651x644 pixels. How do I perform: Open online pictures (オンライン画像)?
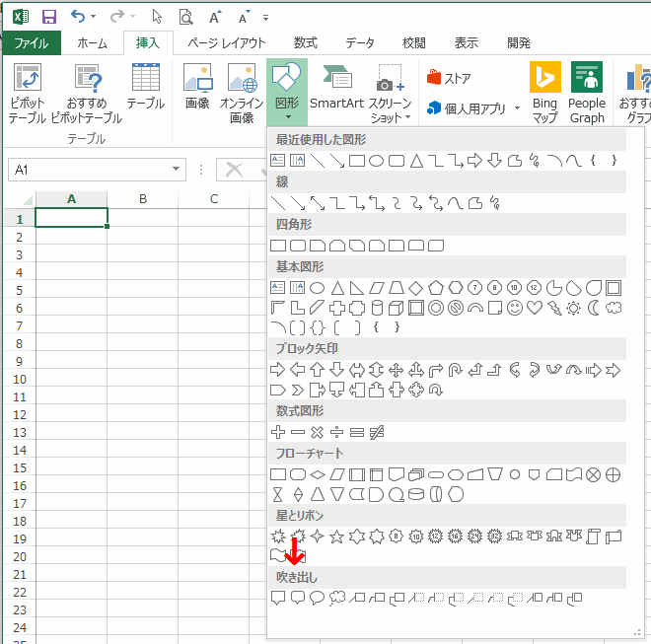click(x=242, y=94)
